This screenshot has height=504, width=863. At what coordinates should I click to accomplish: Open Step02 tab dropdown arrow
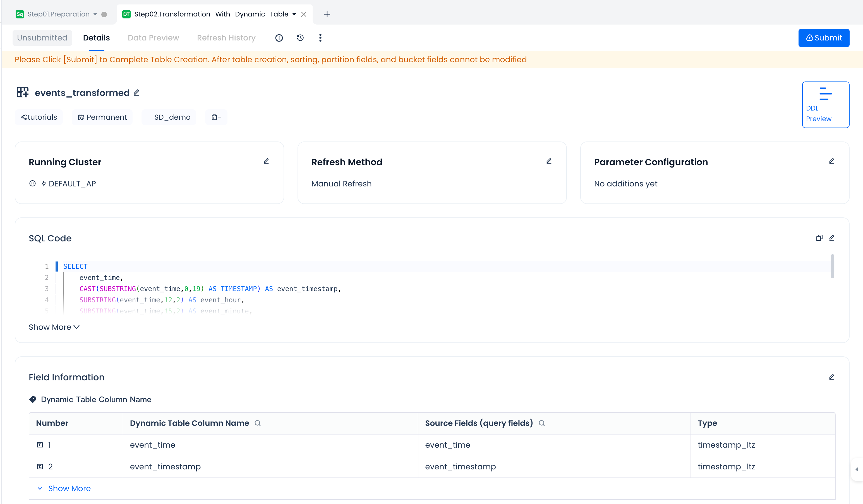(x=294, y=15)
